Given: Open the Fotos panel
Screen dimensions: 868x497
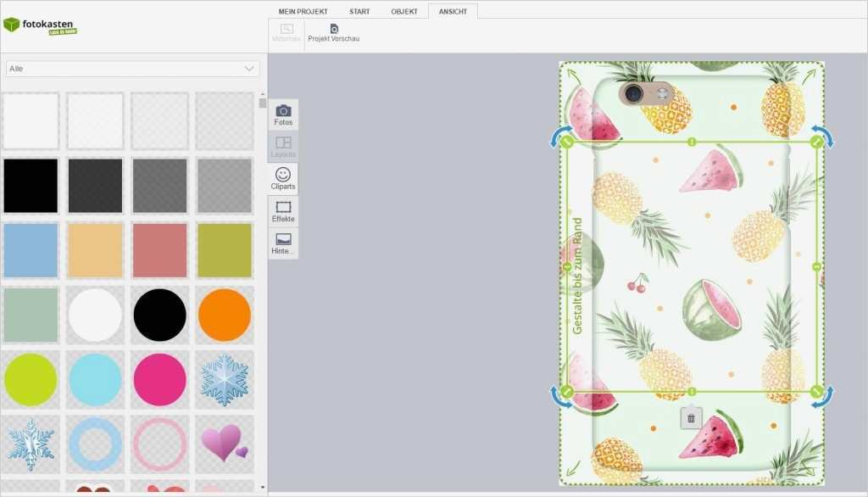Looking at the screenshot, I should click(283, 114).
